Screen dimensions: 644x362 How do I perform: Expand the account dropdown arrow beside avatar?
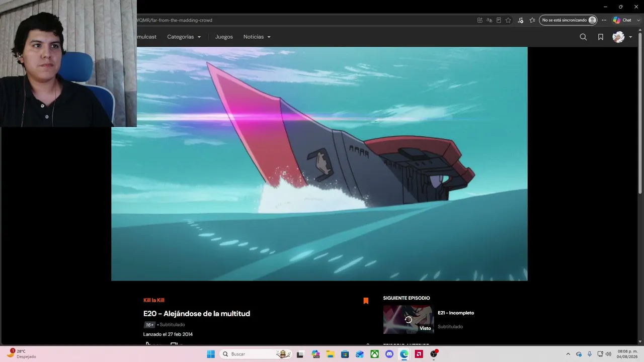click(630, 37)
